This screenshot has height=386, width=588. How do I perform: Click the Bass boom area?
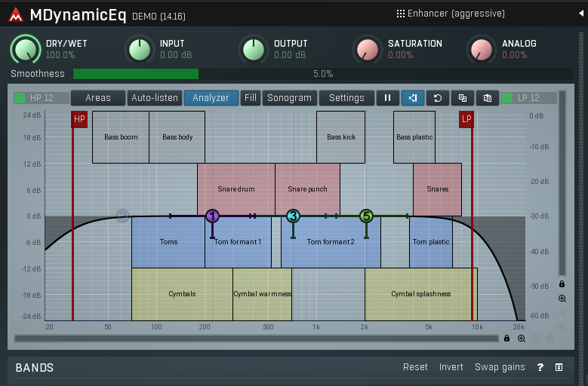[x=121, y=137]
